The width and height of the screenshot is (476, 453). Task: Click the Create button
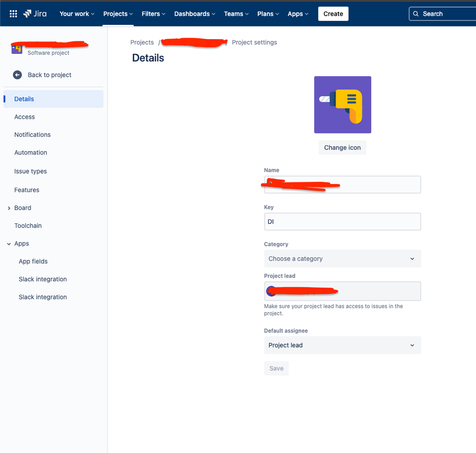point(333,13)
